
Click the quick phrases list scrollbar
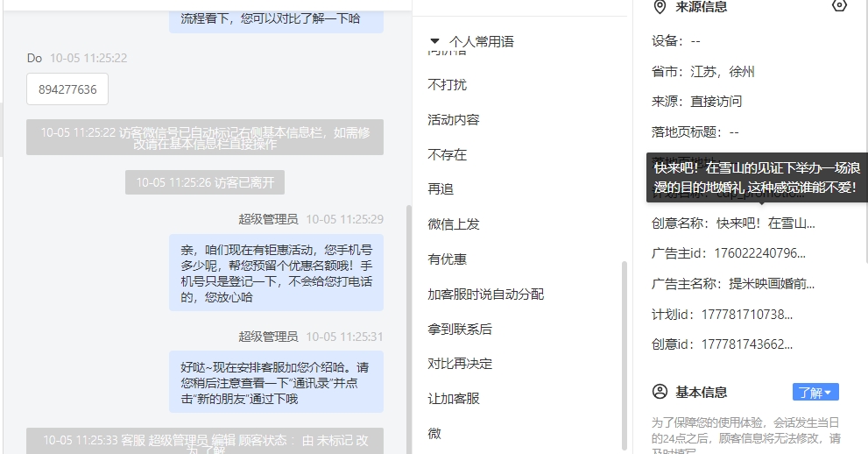(x=625, y=356)
